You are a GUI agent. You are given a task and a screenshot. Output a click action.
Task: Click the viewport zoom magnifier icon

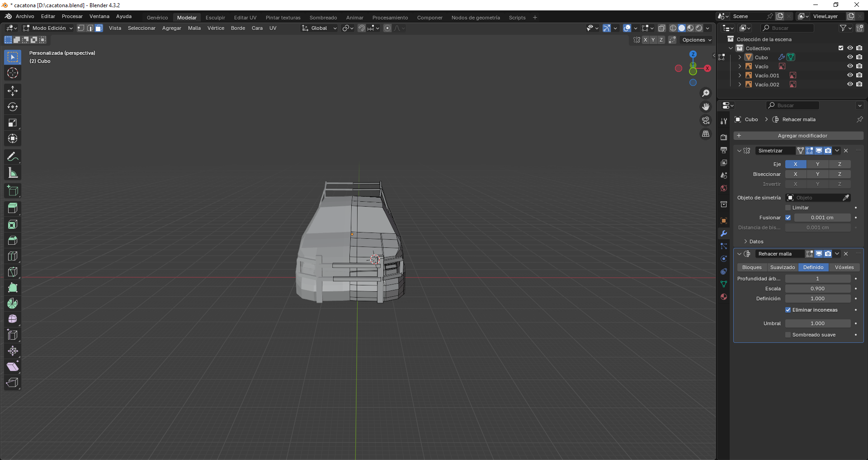(x=706, y=93)
